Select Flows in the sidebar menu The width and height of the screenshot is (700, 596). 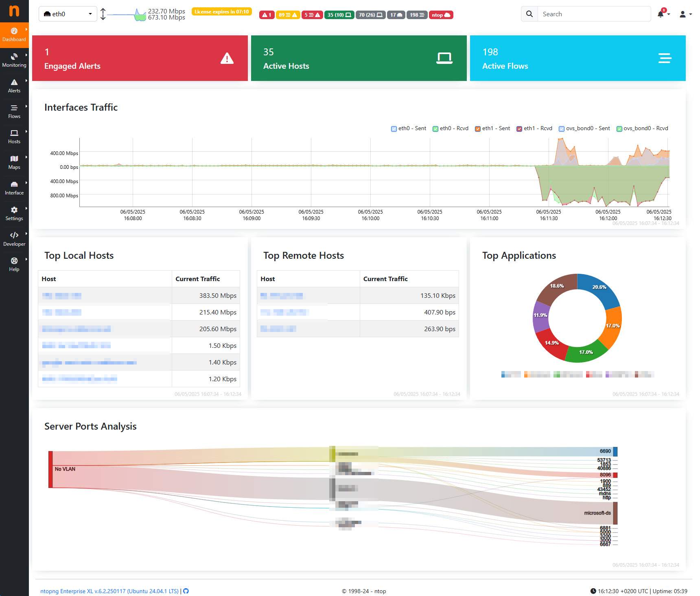[14, 111]
